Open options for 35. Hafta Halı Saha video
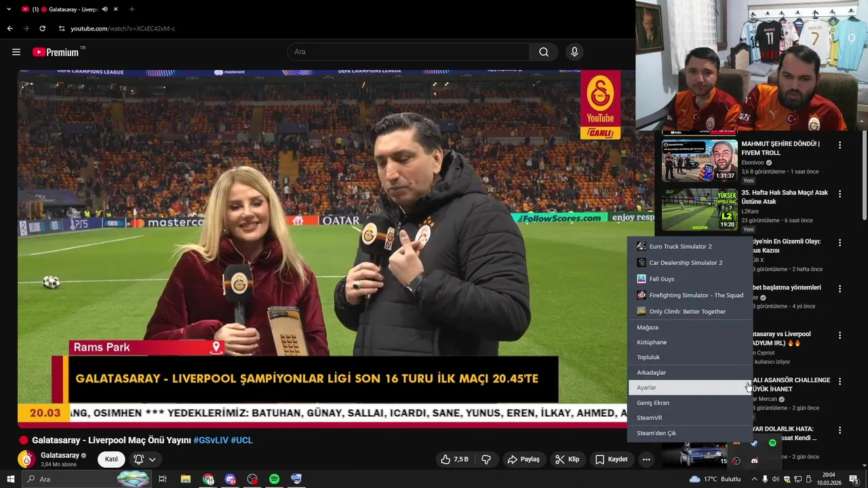 840,194
